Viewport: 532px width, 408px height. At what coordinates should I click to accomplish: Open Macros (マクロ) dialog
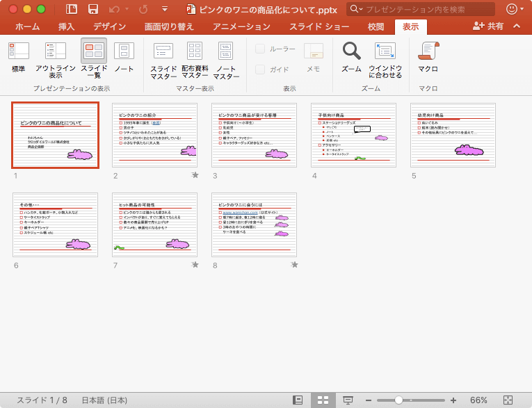(428, 57)
